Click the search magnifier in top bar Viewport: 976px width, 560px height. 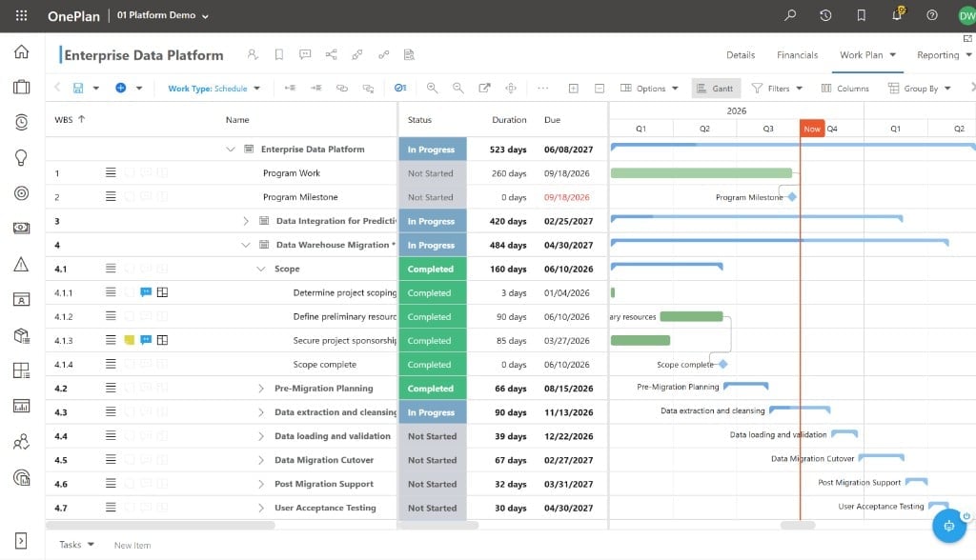(790, 15)
